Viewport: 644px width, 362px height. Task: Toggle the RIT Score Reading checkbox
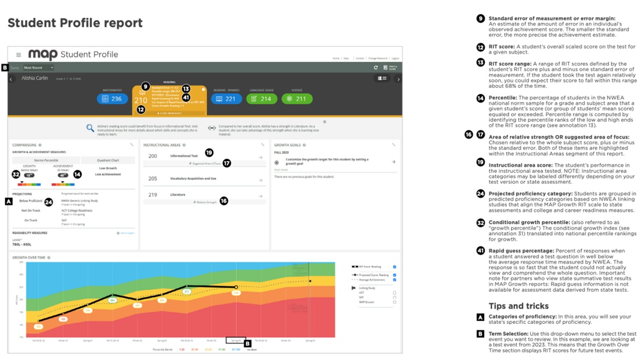(x=395, y=267)
